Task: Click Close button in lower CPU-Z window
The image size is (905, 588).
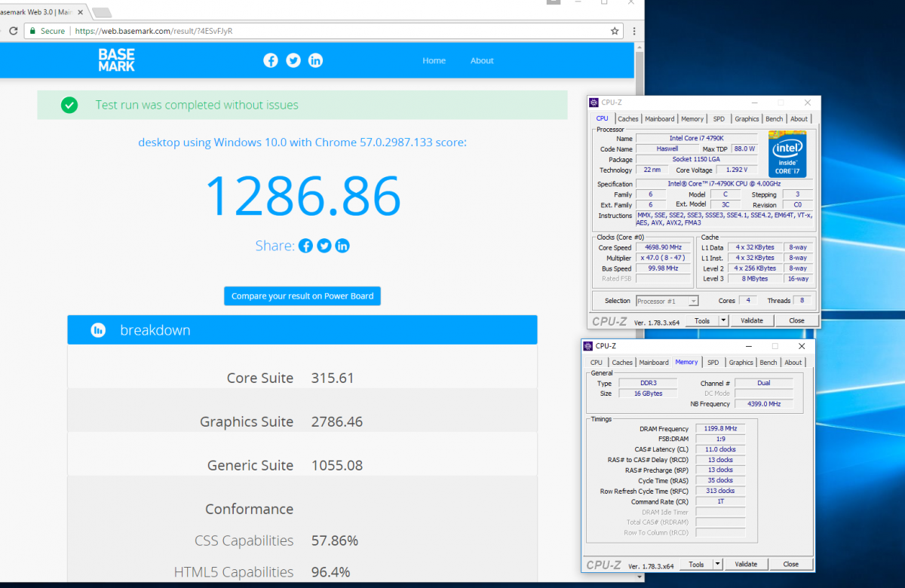Action: pyautogui.click(x=790, y=564)
